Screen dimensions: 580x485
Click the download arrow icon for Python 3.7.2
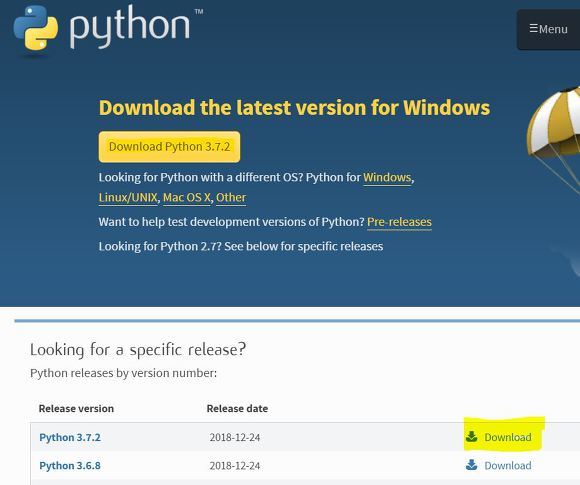point(471,437)
